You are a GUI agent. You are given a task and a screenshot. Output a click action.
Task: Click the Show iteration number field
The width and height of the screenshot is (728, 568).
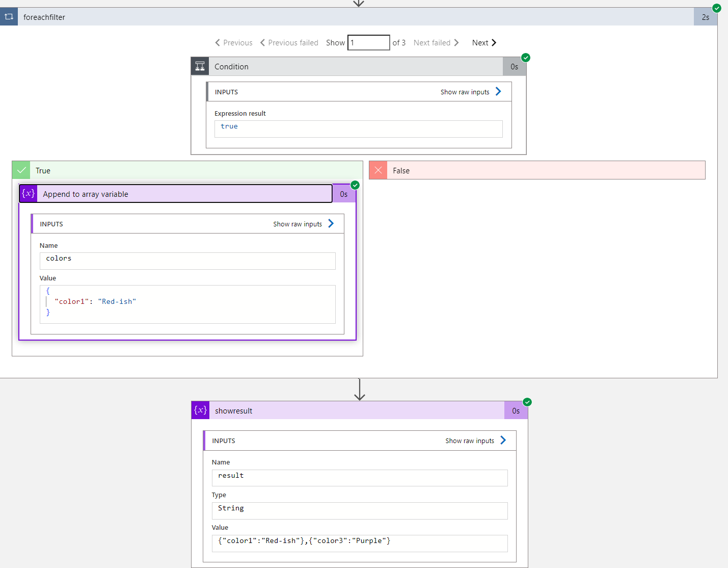point(368,43)
